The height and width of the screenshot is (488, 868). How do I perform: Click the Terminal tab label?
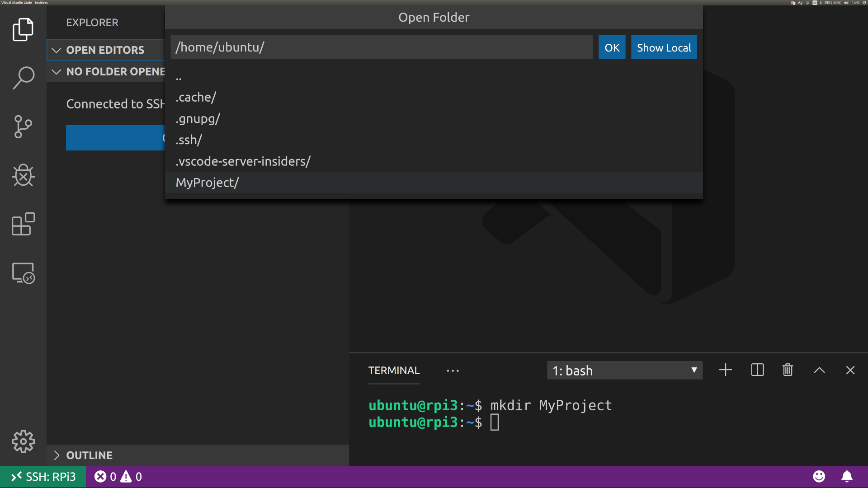tap(393, 370)
